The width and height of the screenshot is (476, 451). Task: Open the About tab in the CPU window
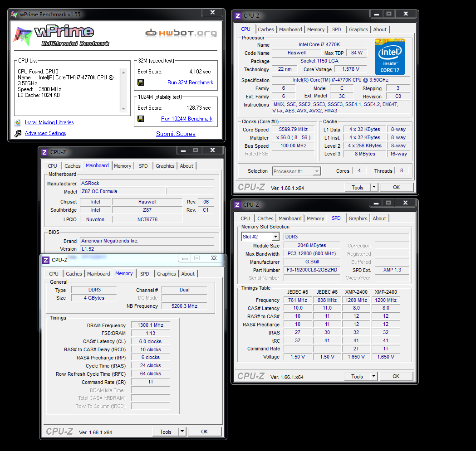click(x=380, y=29)
